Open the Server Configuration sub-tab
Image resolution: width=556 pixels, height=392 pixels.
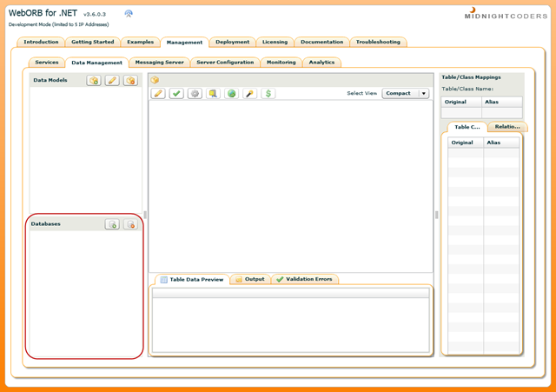(x=225, y=62)
